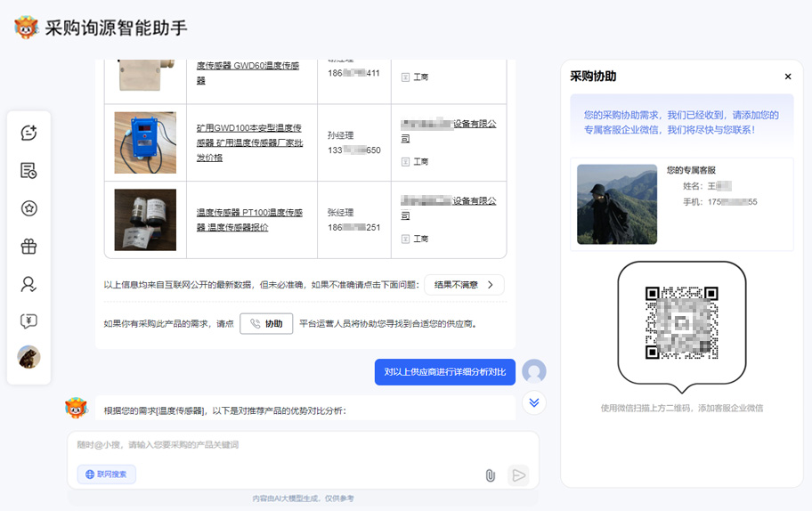Click the blue GWD100 sensor thumbnail
Viewport: 812px width, 511px height.
(145, 142)
